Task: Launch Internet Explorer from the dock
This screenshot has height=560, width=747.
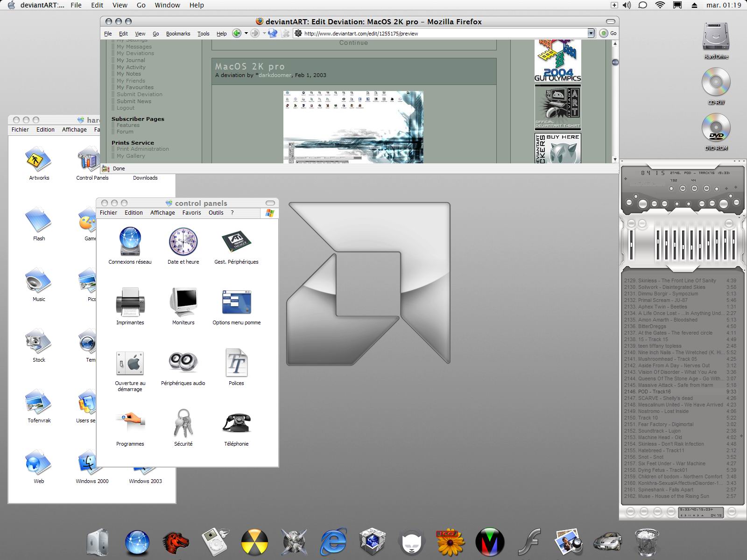Action: (333, 541)
